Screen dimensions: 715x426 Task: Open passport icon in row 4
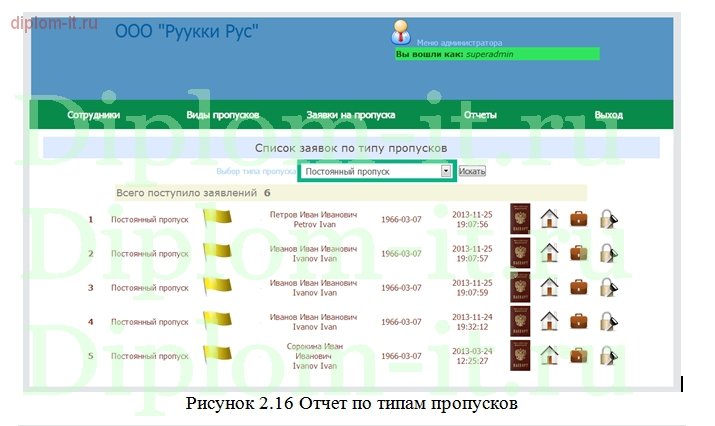[x=520, y=321]
